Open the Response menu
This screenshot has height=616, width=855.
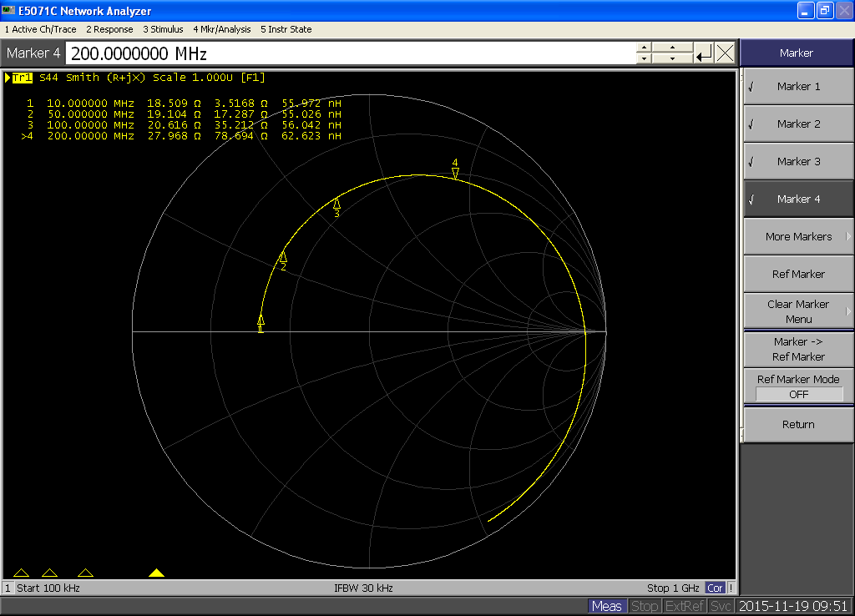click(109, 29)
